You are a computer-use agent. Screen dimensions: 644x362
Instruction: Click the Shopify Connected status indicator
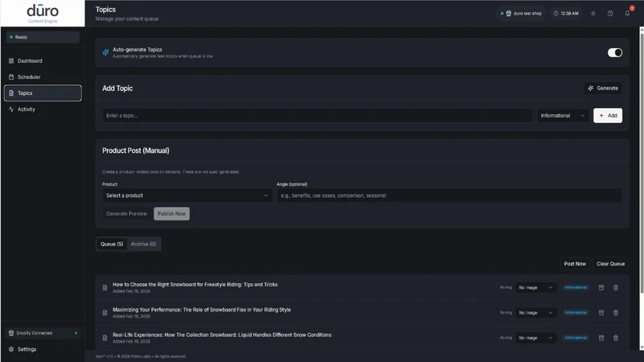pos(43,333)
